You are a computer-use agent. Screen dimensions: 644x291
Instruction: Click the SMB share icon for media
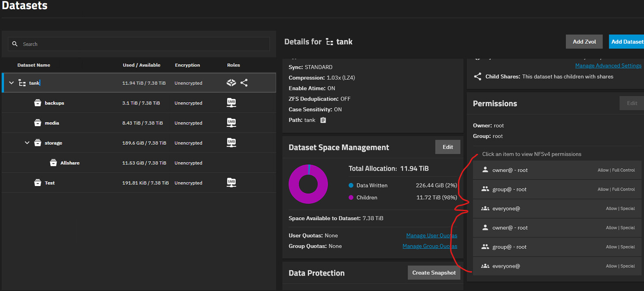click(231, 123)
